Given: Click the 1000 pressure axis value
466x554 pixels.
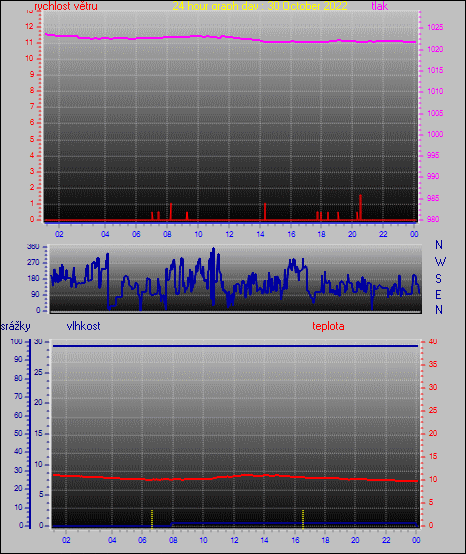Looking at the screenshot, I should point(435,134).
